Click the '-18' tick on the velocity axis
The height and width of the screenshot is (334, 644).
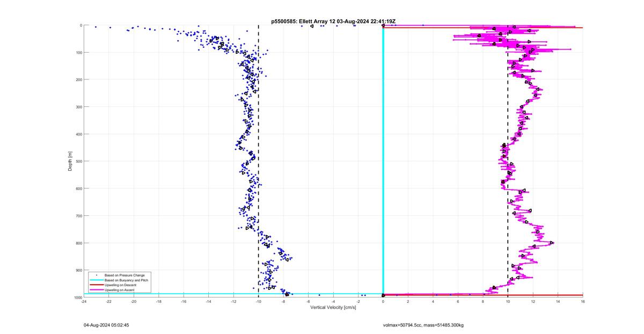pyautogui.click(x=159, y=301)
